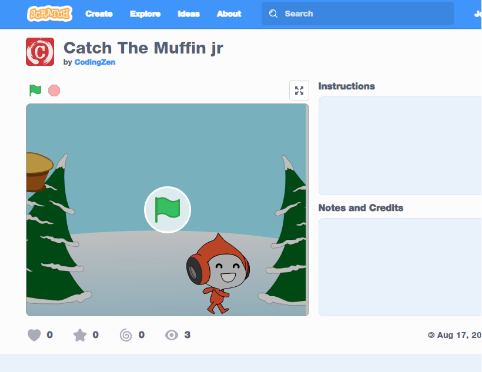The height and width of the screenshot is (372, 482).
Task: Start the project with the small green flag
Action: coord(35,90)
